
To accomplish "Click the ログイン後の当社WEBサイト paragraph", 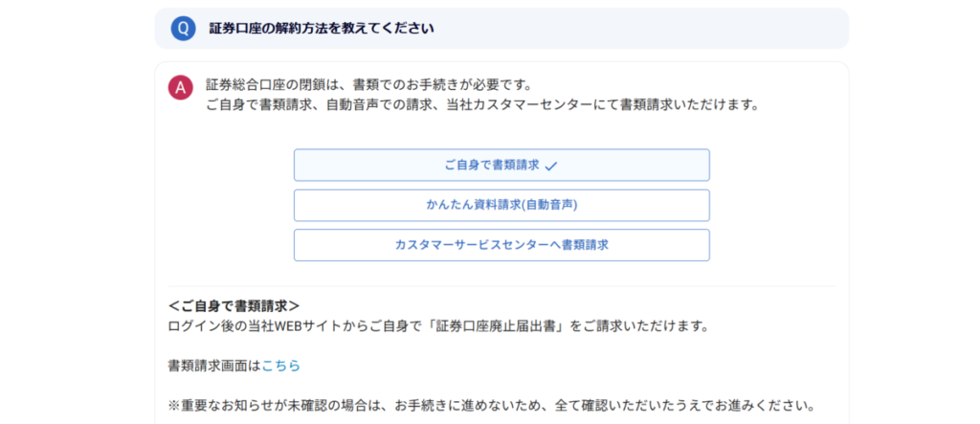I will [438, 325].
